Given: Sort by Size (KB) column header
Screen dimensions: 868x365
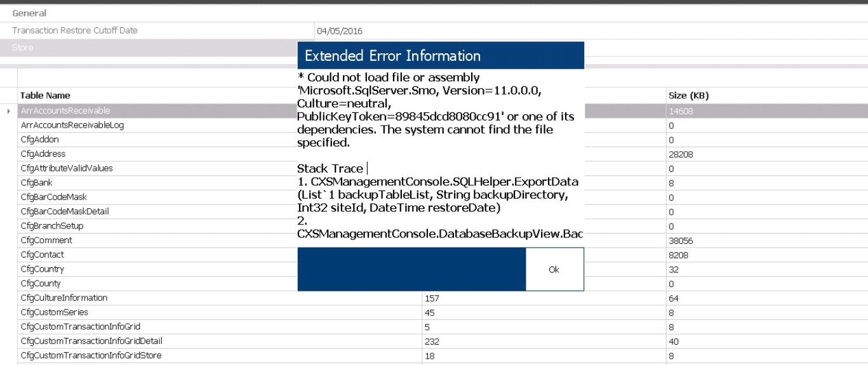Looking at the screenshot, I should (688, 95).
